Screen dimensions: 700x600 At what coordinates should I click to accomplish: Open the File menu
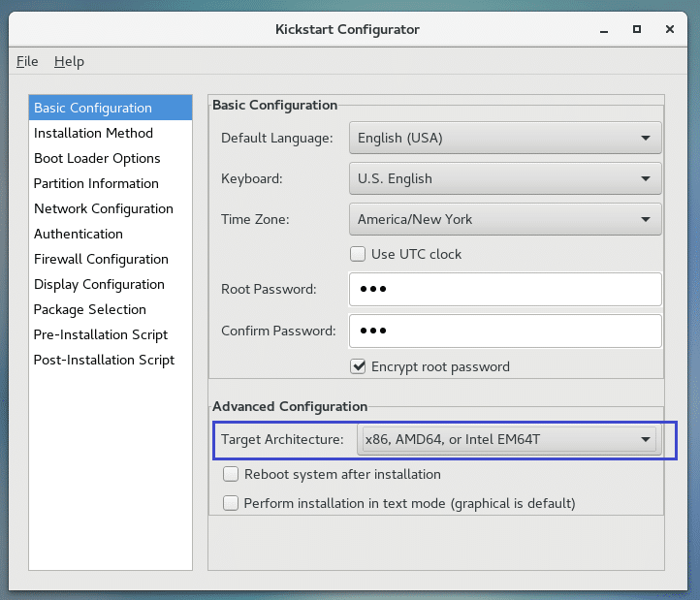click(x=27, y=61)
